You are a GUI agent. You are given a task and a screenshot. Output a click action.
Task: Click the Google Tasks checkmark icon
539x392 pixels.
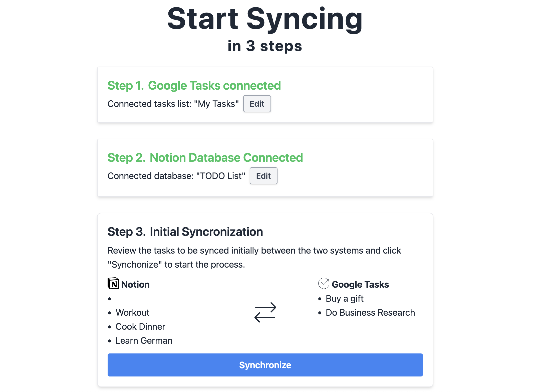[x=324, y=283]
